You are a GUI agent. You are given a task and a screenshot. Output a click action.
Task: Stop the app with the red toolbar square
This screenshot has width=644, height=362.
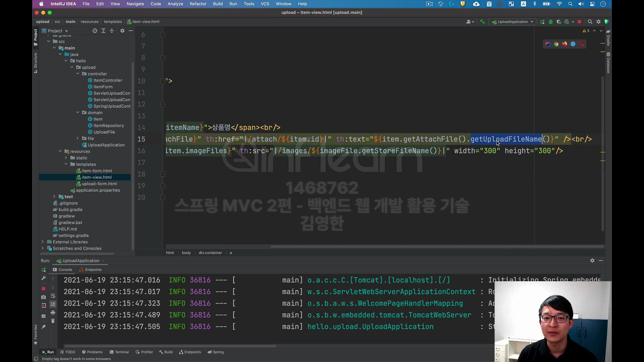(579, 22)
